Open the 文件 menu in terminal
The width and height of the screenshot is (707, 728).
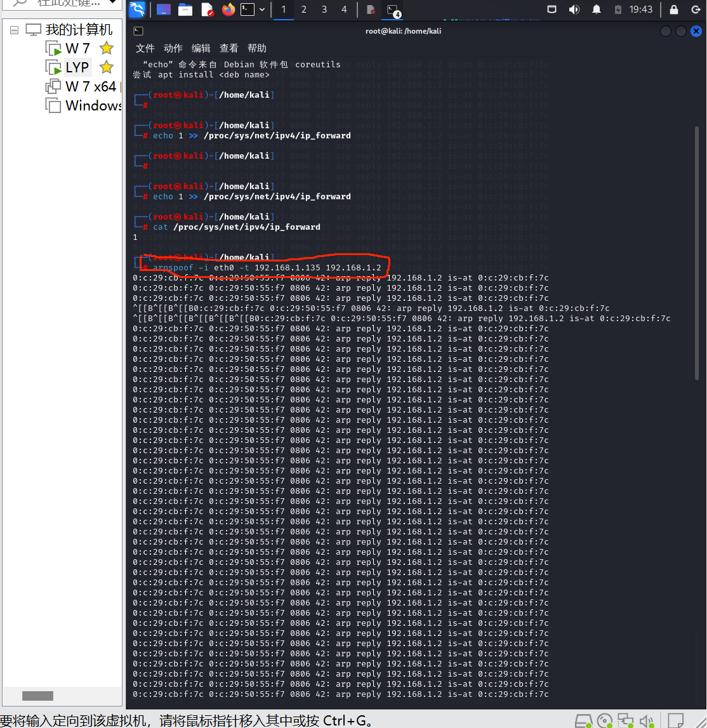(145, 48)
